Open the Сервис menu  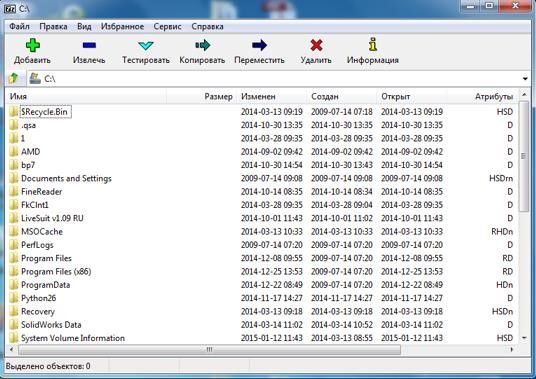(x=168, y=26)
